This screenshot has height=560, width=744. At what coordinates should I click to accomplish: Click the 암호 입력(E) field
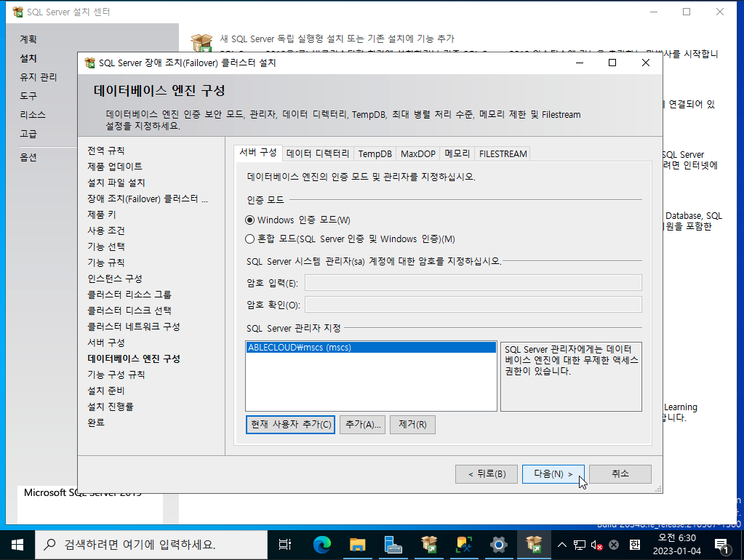coord(473,282)
